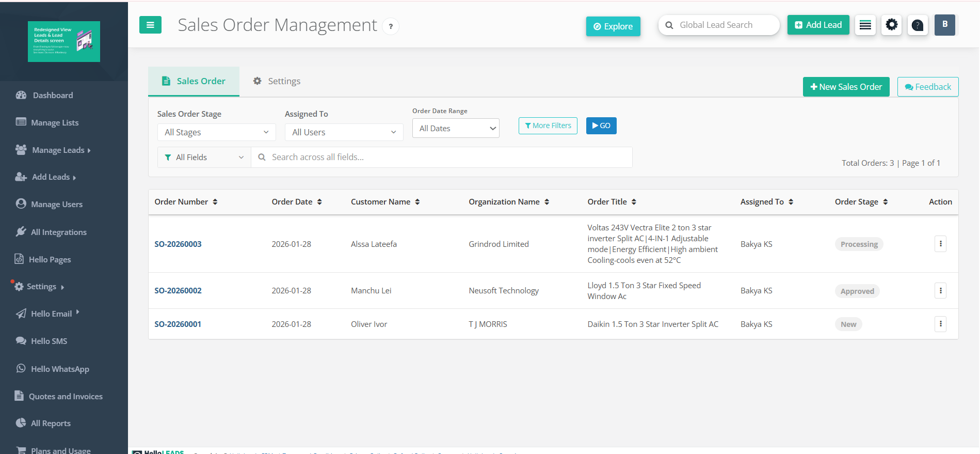The height and width of the screenshot is (454, 980).
Task: Open the list menu icon in header
Action: (865, 25)
